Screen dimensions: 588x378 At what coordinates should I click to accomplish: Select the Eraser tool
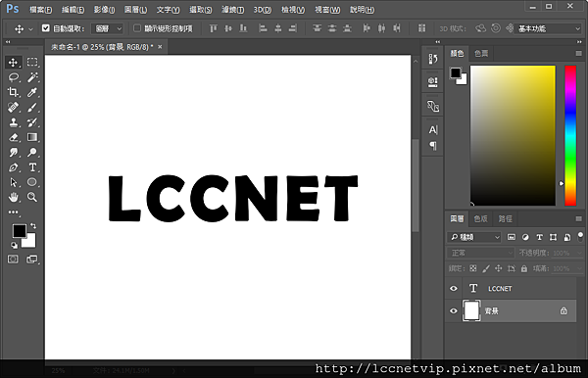click(13, 137)
